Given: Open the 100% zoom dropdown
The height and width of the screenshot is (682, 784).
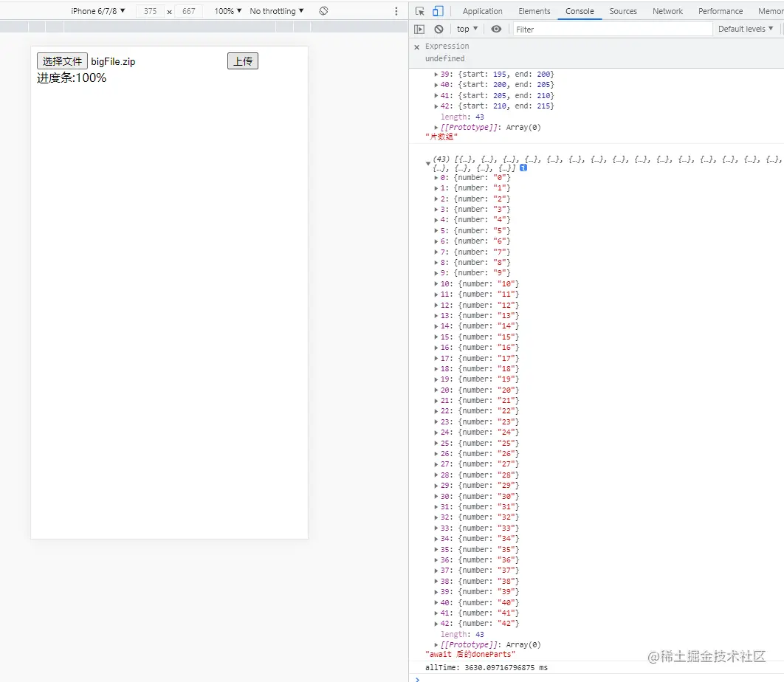Looking at the screenshot, I should pyautogui.click(x=228, y=10).
